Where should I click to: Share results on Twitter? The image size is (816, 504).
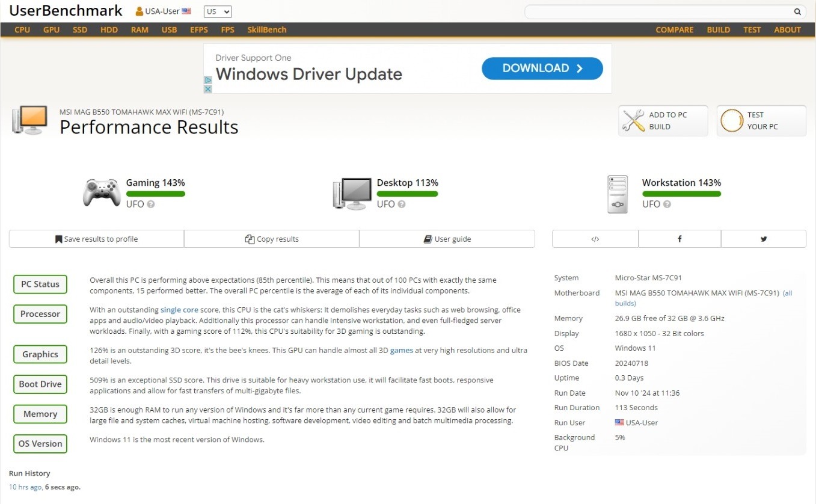[x=764, y=239]
